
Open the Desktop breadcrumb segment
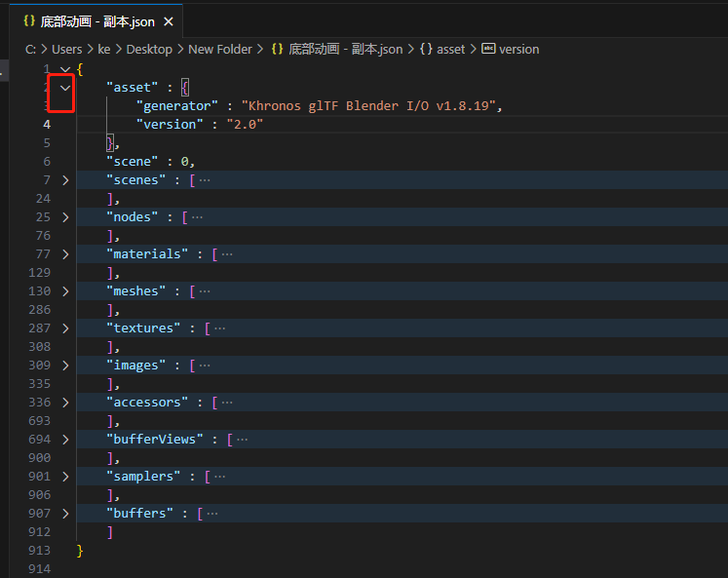click(x=149, y=49)
